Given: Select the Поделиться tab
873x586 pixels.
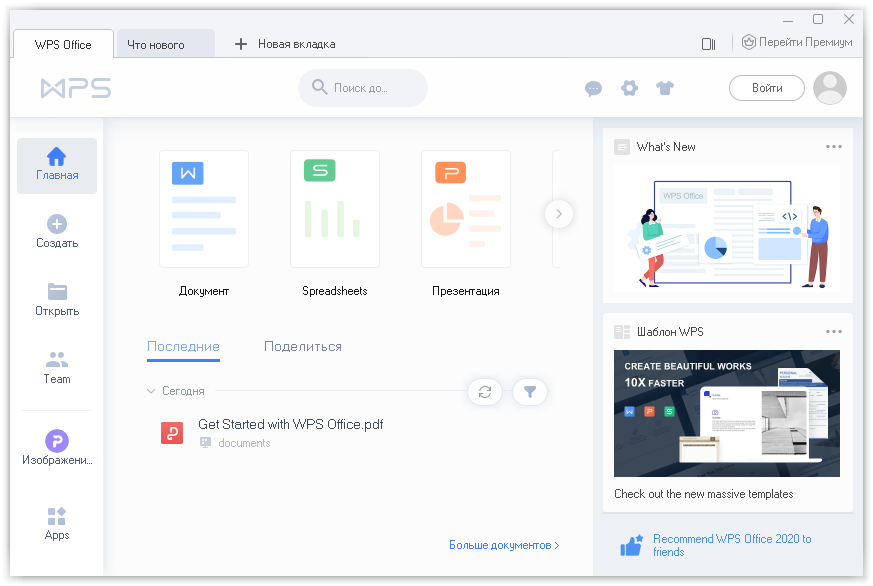Looking at the screenshot, I should [x=302, y=345].
